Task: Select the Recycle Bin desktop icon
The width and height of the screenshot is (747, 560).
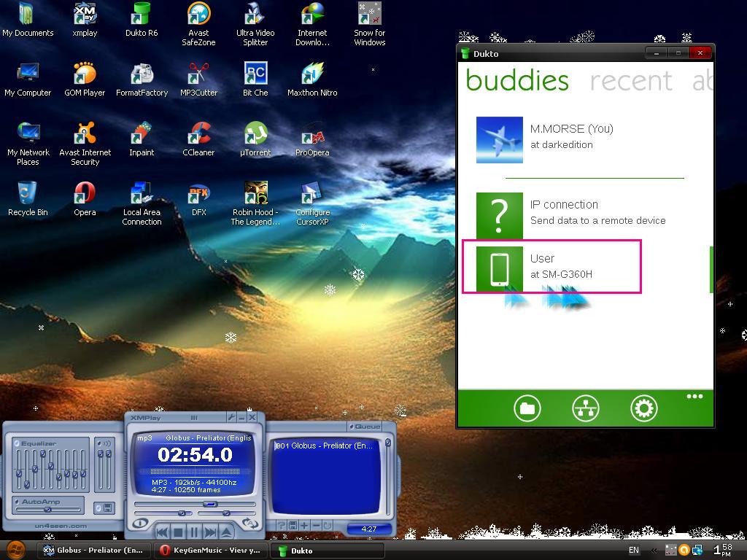Action: coord(28,200)
